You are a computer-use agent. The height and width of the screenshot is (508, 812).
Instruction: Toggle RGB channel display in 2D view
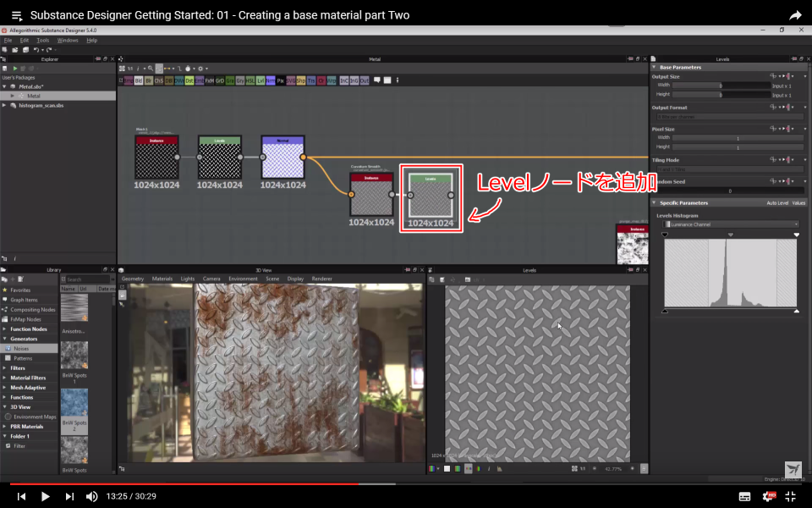tap(432, 468)
